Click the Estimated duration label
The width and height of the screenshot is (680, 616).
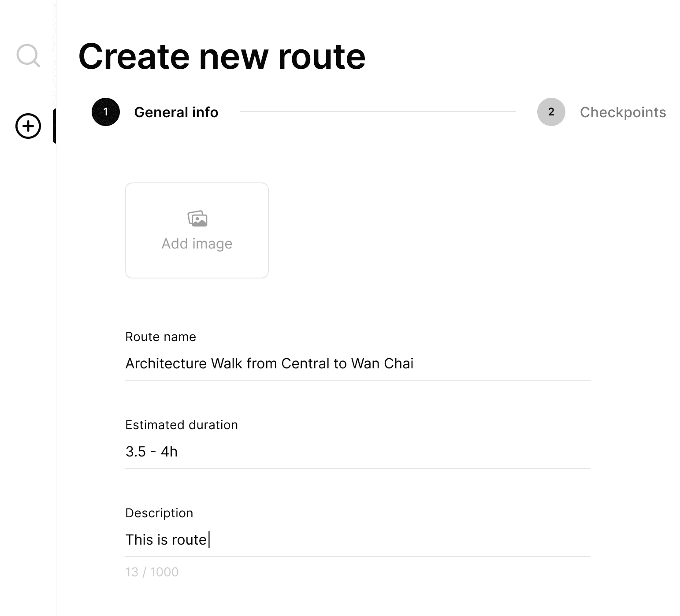pyautogui.click(x=181, y=425)
